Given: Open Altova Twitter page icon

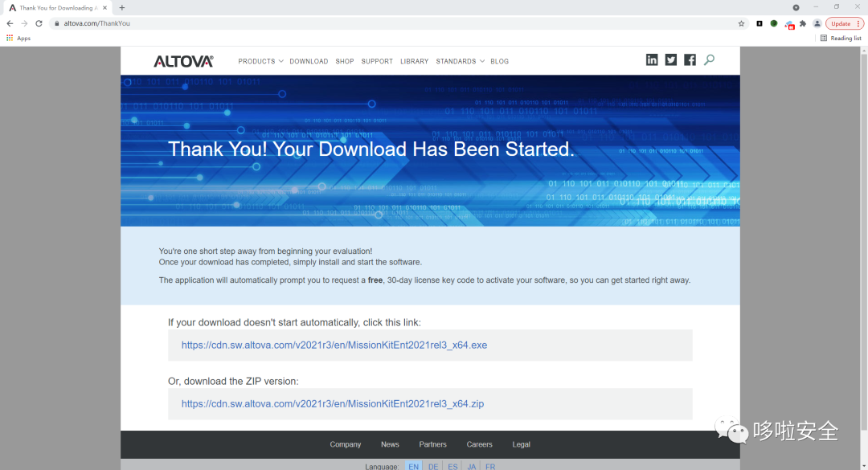Looking at the screenshot, I should click(671, 59).
